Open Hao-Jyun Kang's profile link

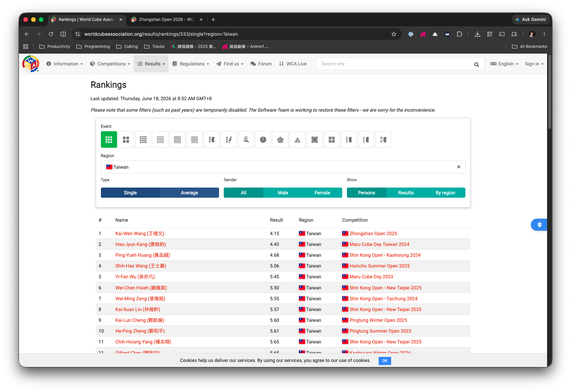[141, 244]
